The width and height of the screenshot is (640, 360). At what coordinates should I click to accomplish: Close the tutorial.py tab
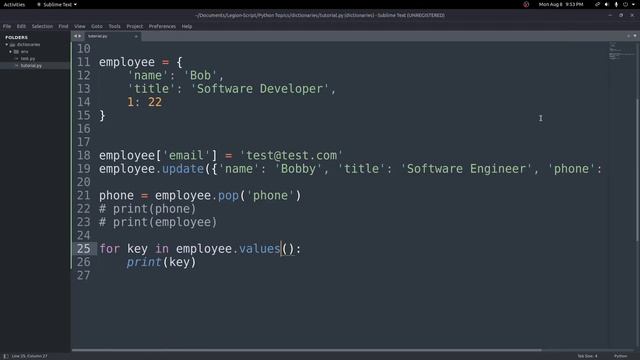136,36
